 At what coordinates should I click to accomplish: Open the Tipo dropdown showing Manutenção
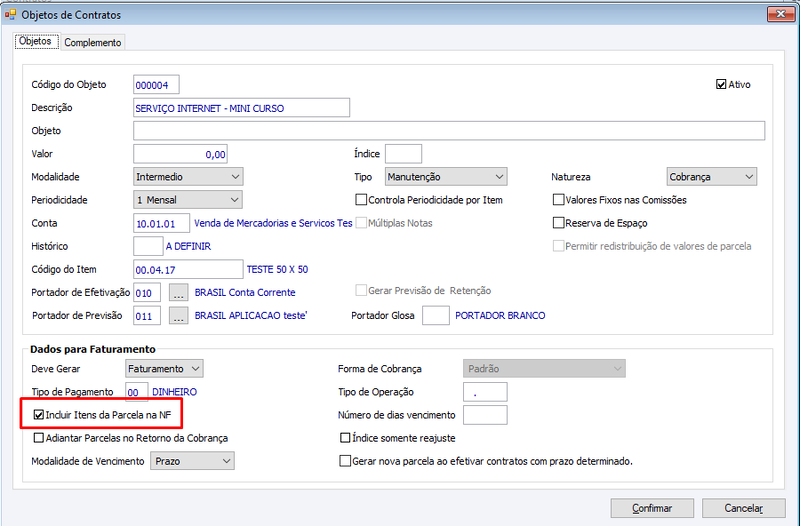point(446,177)
